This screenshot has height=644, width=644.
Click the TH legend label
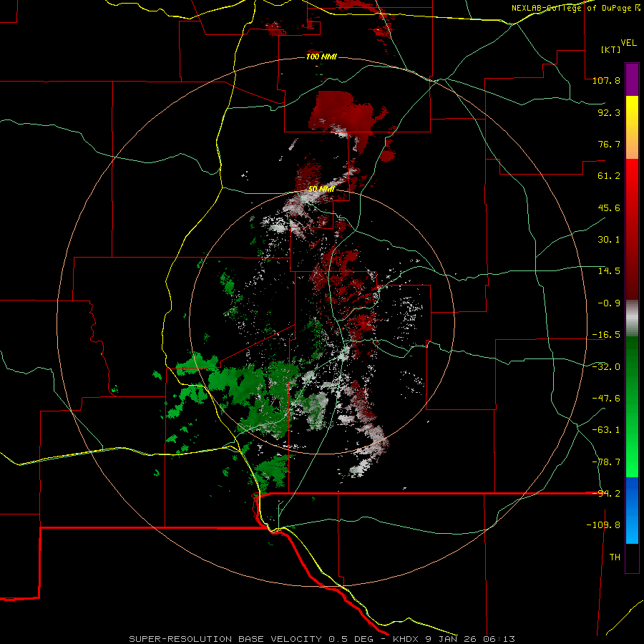[615, 557]
